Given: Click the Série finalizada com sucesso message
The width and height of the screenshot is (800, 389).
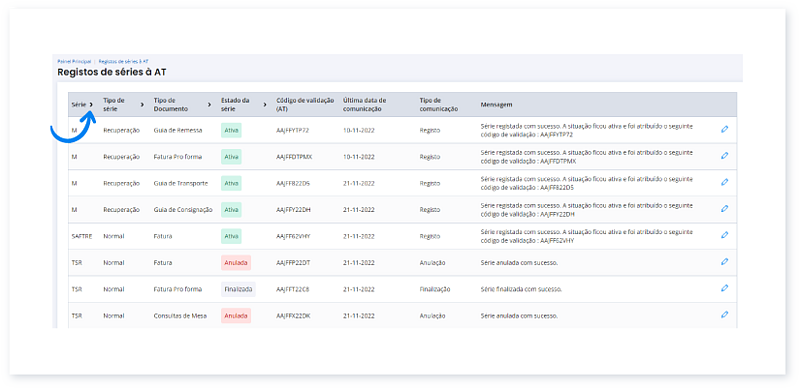Looking at the screenshot, I should tap(521, 289).
